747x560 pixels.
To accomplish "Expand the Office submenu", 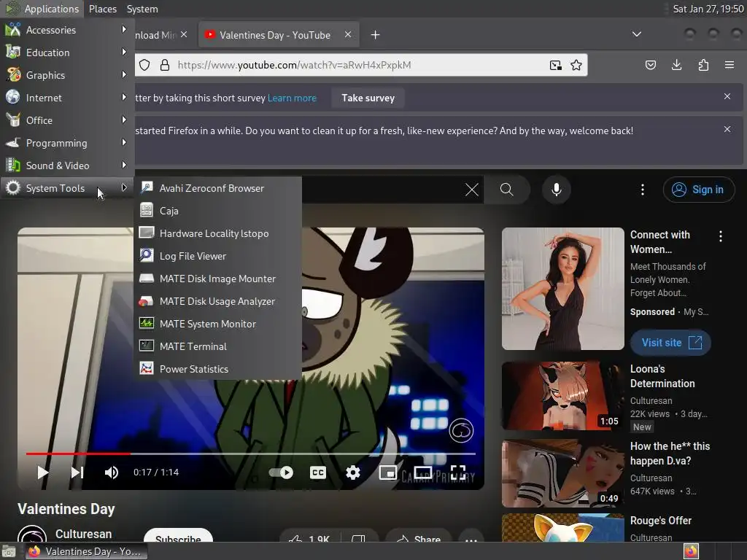I will tap(66, 120).
